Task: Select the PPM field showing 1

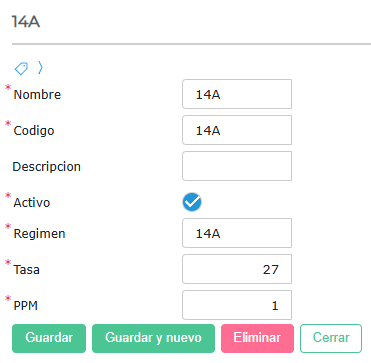Action: [x=237, y=305]
